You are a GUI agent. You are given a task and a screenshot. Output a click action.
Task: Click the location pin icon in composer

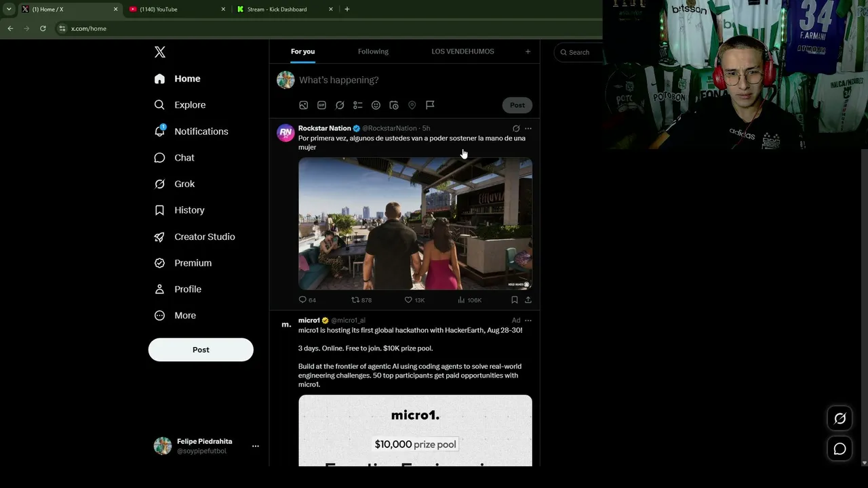point(412,105)
